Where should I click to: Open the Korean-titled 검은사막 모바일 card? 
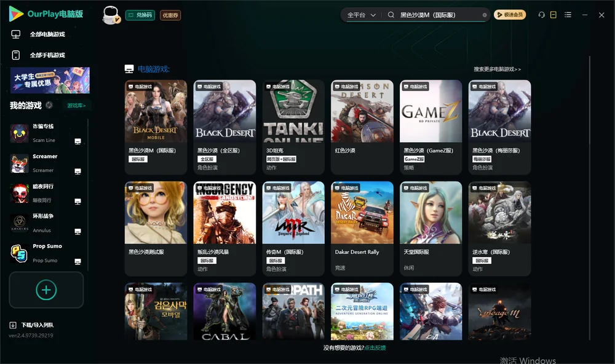pos(156,312)
